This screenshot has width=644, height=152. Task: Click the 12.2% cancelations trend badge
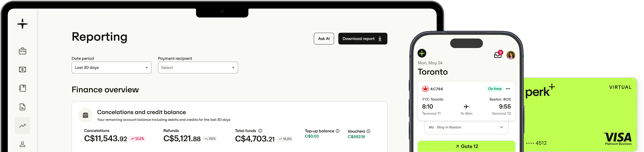click(137, 139)
